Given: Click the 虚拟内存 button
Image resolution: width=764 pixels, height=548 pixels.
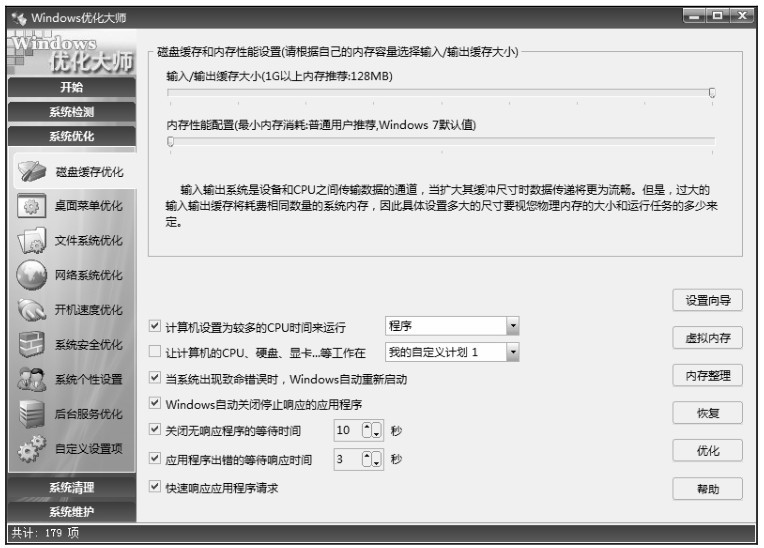Looking at the screenshot, I should (707, 338).
